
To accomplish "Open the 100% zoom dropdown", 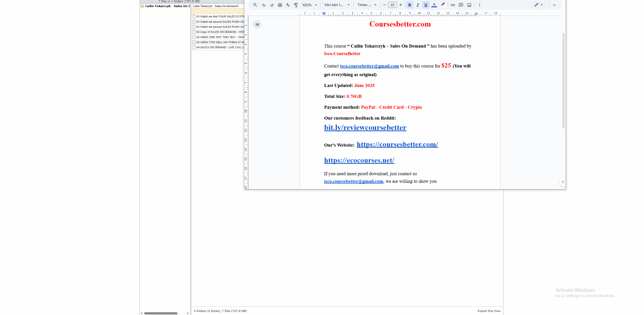I will (310, 5).
